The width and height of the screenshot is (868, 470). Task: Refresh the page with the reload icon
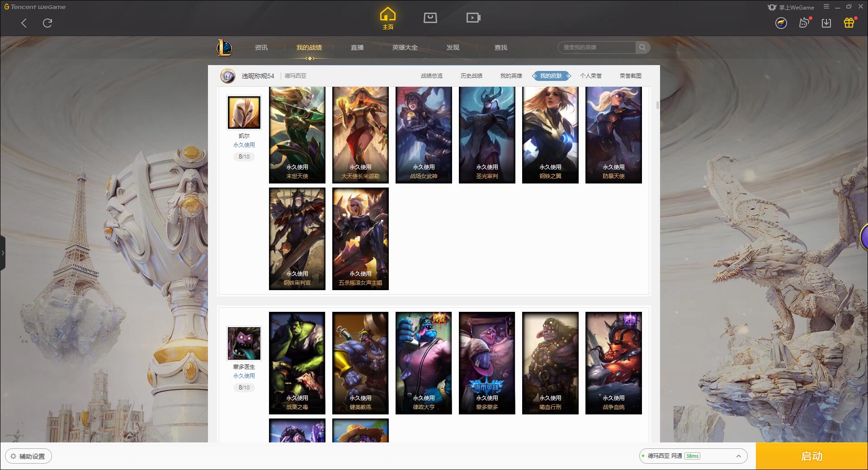pos(47,23)
